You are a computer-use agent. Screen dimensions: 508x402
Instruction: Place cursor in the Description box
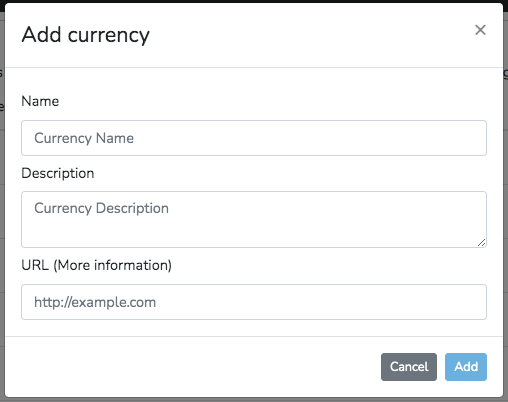[254, 219]
